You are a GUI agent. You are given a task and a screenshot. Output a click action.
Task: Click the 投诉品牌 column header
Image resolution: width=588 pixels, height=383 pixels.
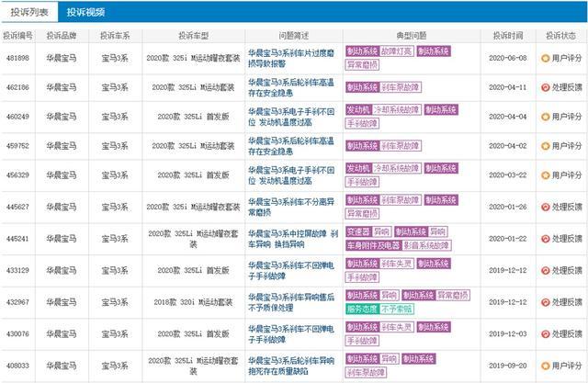click(62, 36)
